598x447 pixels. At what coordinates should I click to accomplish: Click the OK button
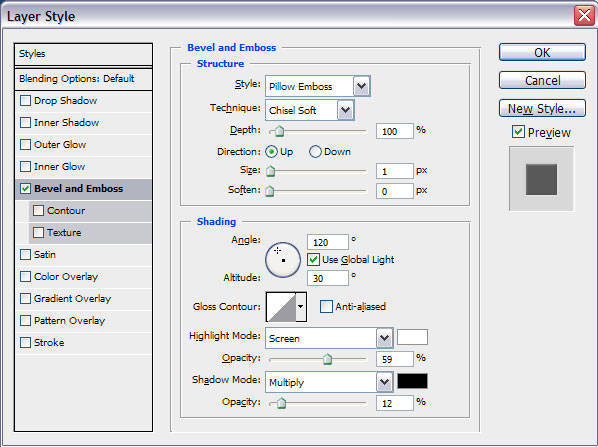[542, 52]
